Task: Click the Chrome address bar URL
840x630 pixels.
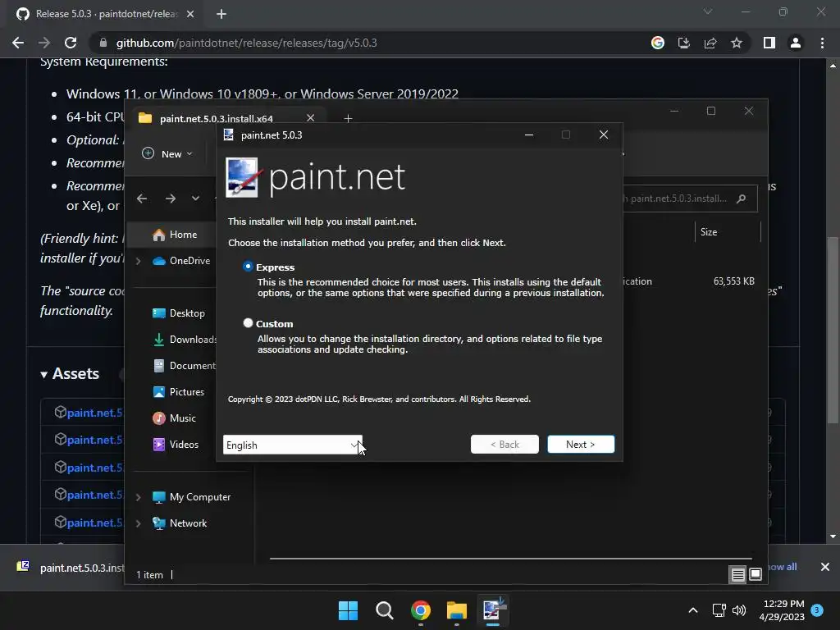Action: pyautogui.click(x=246, y=43)
